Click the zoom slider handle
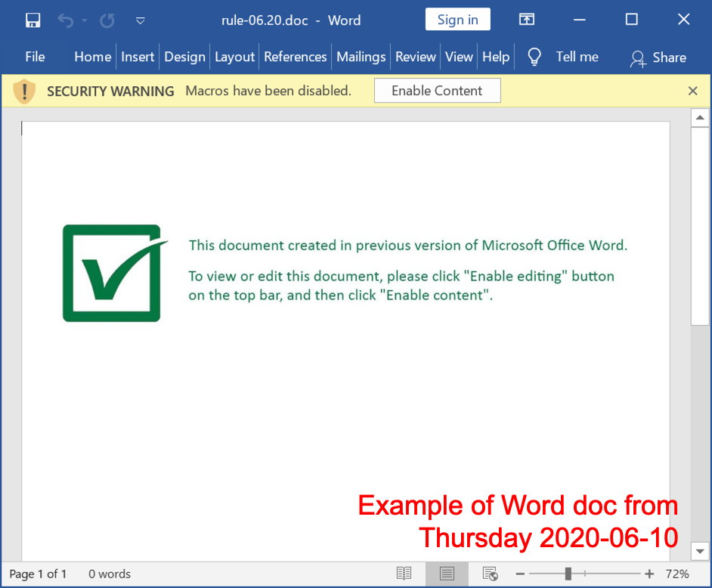This screenshot has height=588, width=712. (568, 574)
